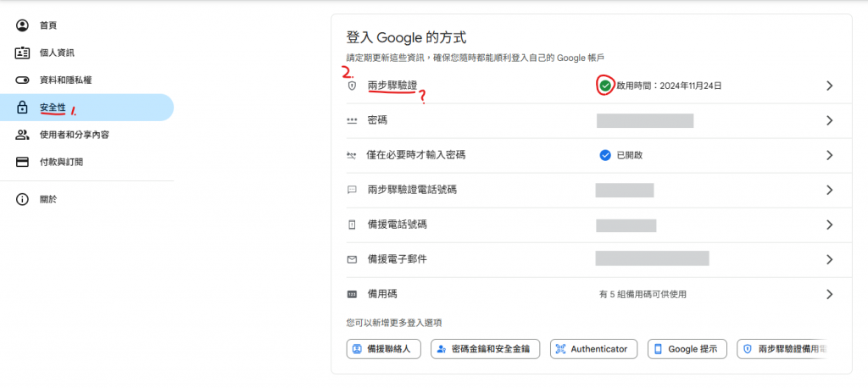Expand the 備用碼 row chevron
Screen dimensions: 868x388
pos(829,295)
